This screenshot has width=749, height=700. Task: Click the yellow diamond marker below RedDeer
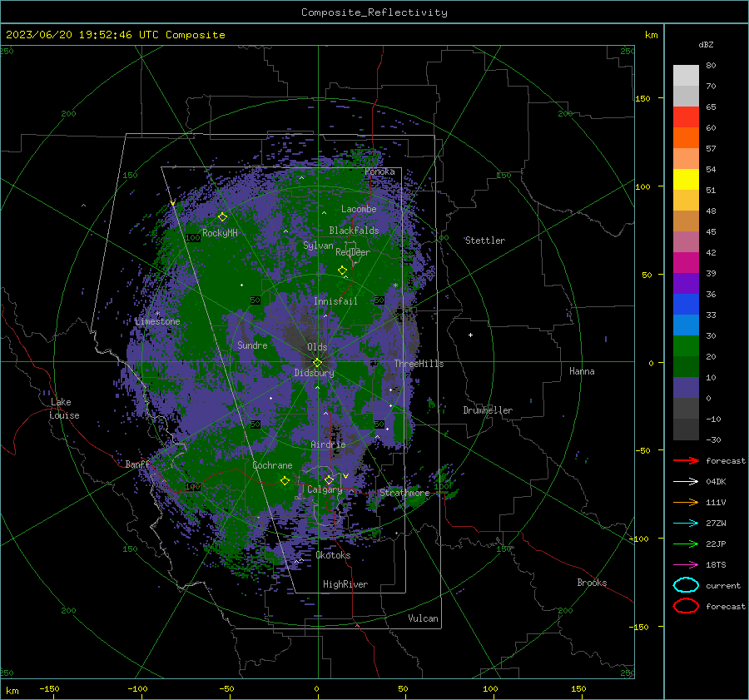click(342, 271)
